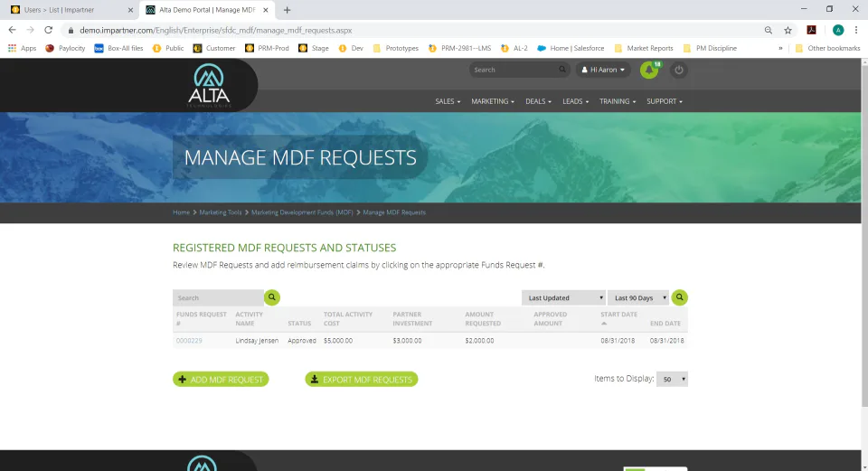
Task: Open the Chrome three-dot menu
Action: click(x=856, y=31)
